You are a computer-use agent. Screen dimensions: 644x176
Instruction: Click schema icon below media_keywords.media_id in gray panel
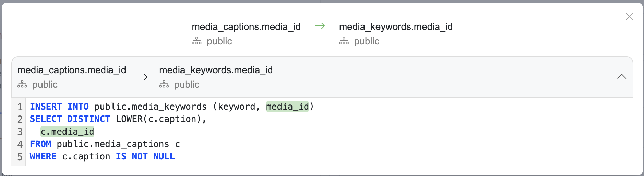pyautogui.click(x=164, y=85)
